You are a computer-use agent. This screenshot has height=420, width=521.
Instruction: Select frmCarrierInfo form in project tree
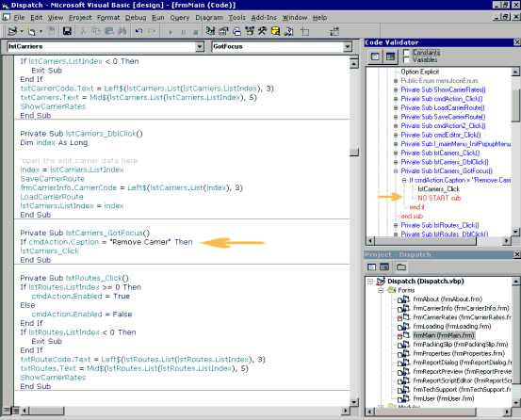[x=462, y=309]
